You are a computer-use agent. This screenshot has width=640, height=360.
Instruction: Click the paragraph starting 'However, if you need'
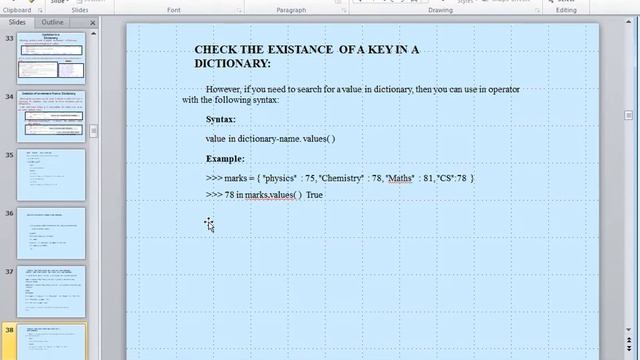click(351, 94)
